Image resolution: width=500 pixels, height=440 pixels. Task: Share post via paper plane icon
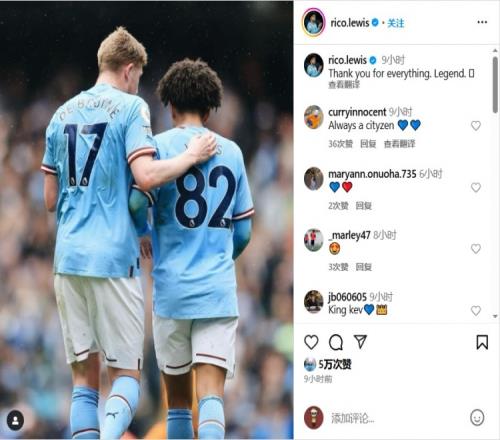(x=360, y=342)
